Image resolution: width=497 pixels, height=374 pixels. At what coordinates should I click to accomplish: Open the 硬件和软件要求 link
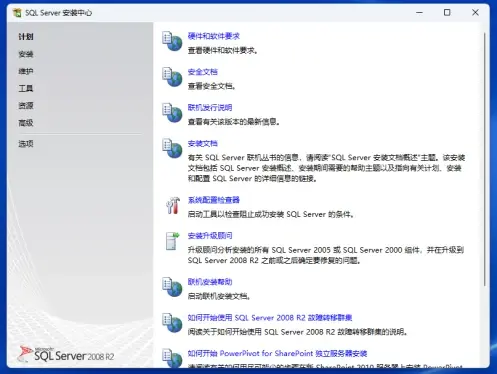214,36
